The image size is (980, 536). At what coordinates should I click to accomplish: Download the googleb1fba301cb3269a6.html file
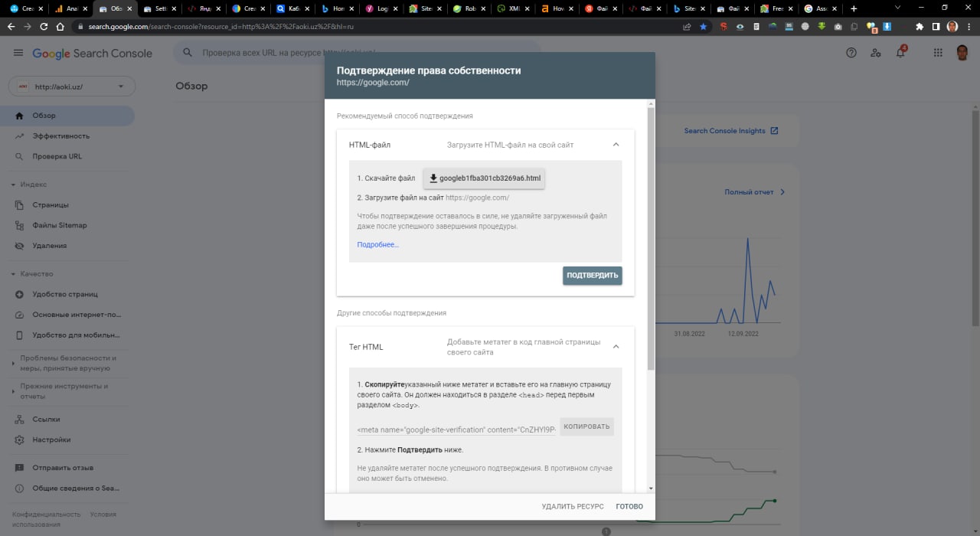point(484,178)
